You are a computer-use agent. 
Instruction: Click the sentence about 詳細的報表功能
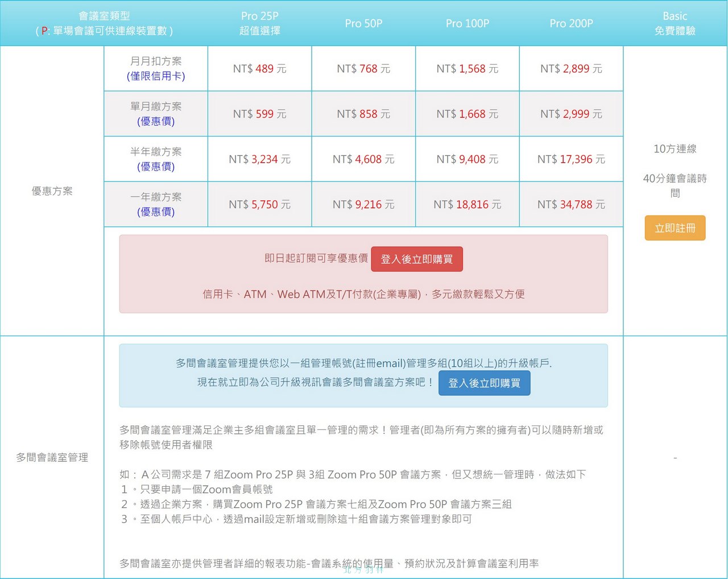tap(329, 564)
